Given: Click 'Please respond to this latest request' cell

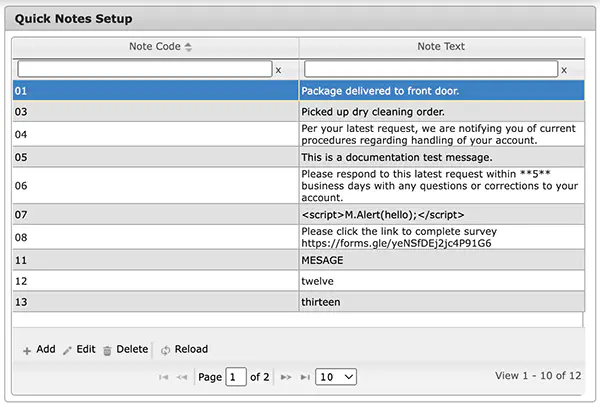Looking at the screenshot, I should tap(442, 186).
